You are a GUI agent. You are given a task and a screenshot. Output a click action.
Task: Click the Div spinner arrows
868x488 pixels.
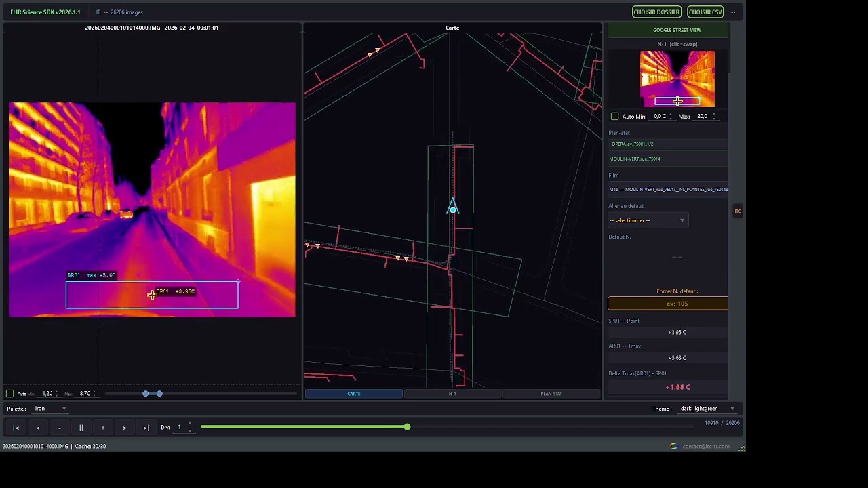pos(190,427)
